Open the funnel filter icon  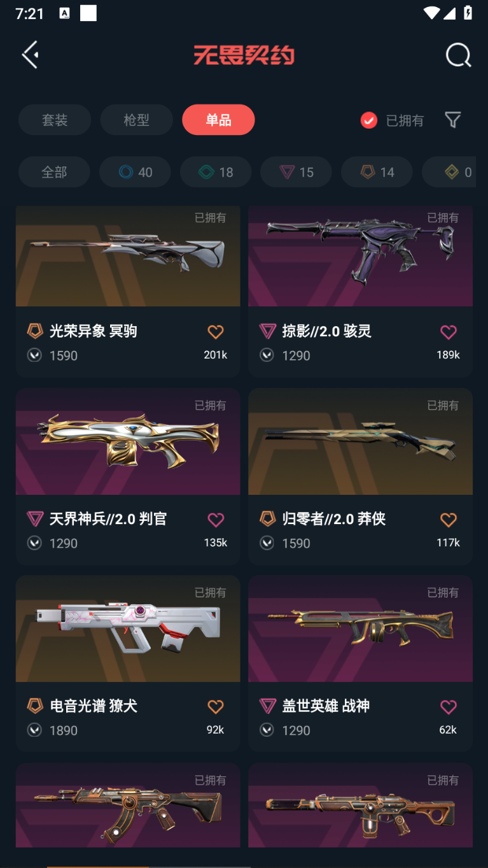(x=452, y=120)
